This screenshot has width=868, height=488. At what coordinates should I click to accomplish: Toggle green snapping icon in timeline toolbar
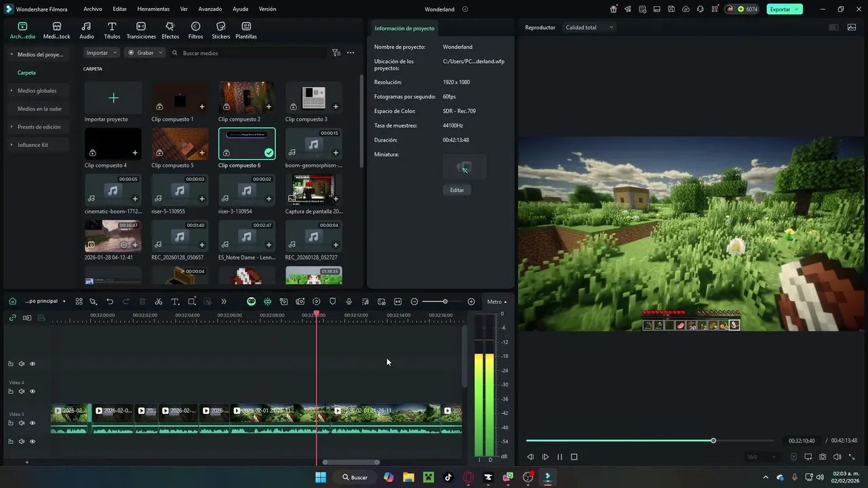[267, 302]
